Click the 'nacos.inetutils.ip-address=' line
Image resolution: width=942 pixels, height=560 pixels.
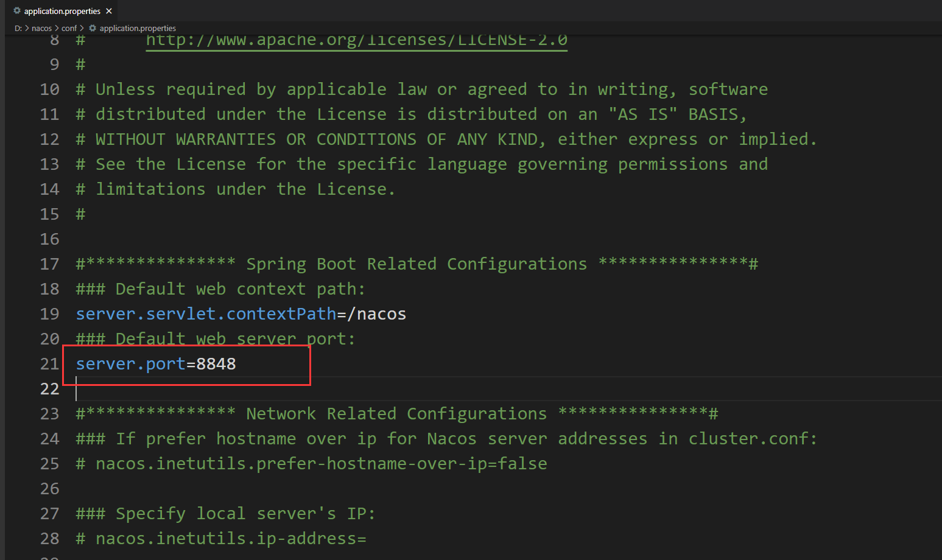click(x=220, y=539)
